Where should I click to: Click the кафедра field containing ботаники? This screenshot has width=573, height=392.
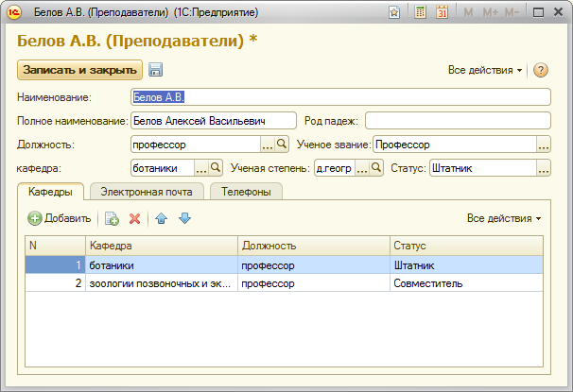point(163,168)
